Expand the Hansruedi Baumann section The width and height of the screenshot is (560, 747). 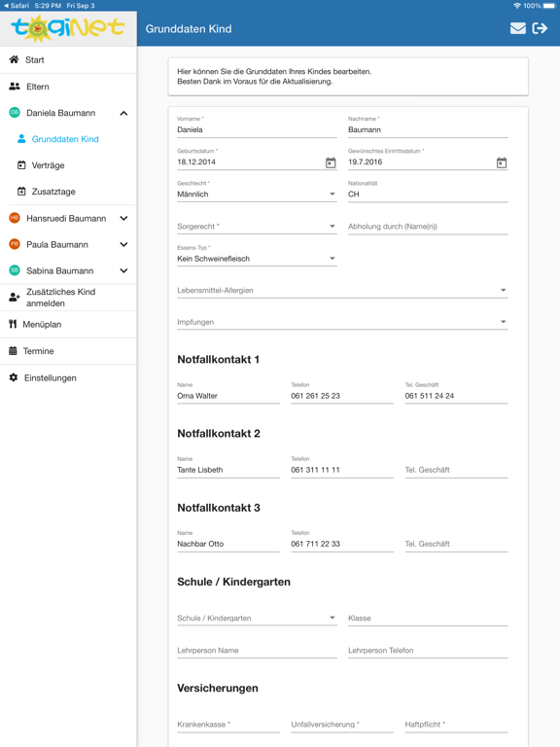click(123, 218)
